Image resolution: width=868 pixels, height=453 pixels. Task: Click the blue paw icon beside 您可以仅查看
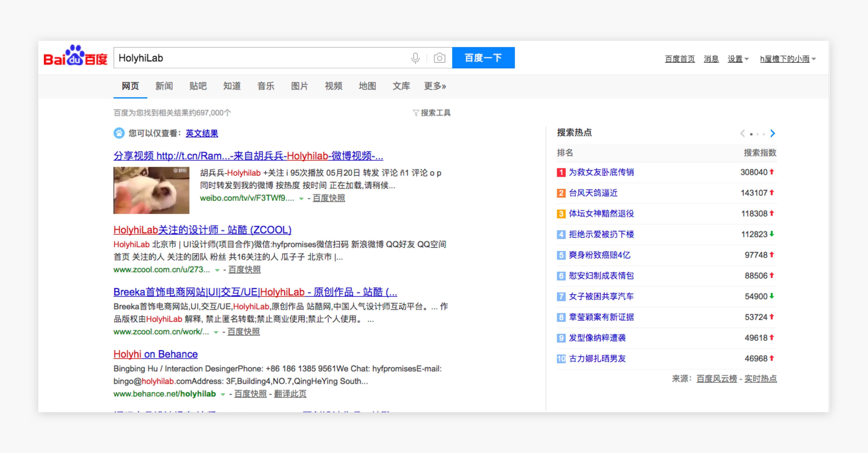tap(119, 133)
